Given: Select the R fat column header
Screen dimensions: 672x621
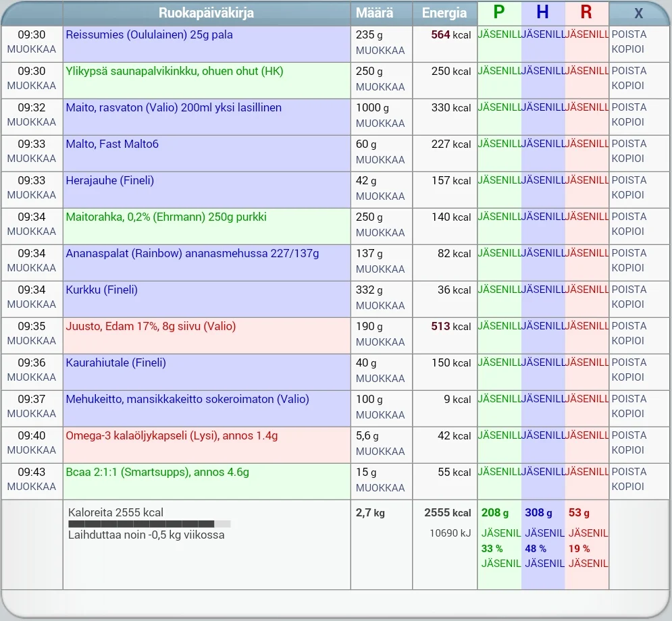Looking at the screenshot, I should 586,12.
